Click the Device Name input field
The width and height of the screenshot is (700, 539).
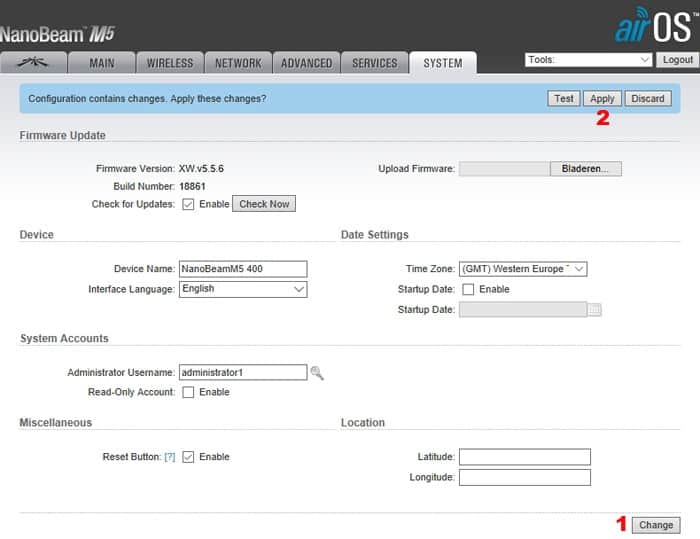tap(243, 269)
